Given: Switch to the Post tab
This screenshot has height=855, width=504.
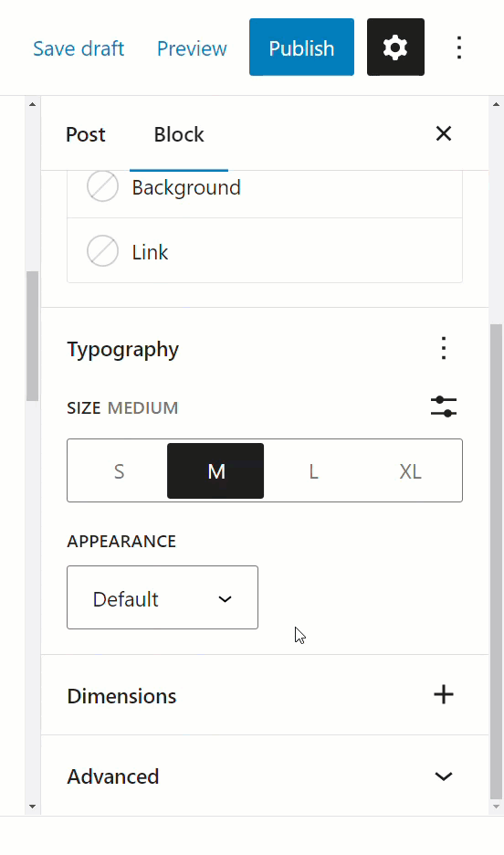Looking at the screenshot, I should pyautogui.click(x=86, y=134).
